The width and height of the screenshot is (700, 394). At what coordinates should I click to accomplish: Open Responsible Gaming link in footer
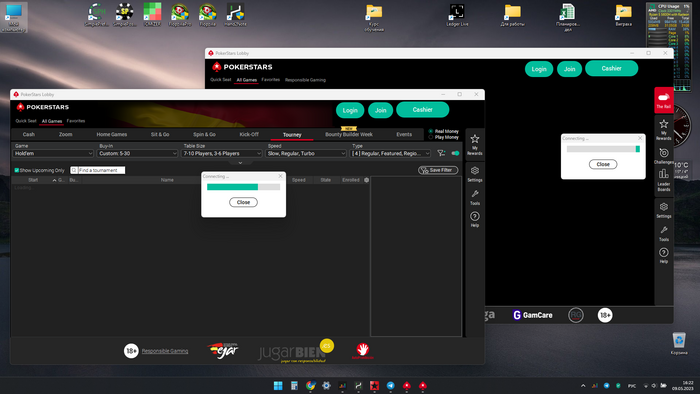(x=165, y=351)
